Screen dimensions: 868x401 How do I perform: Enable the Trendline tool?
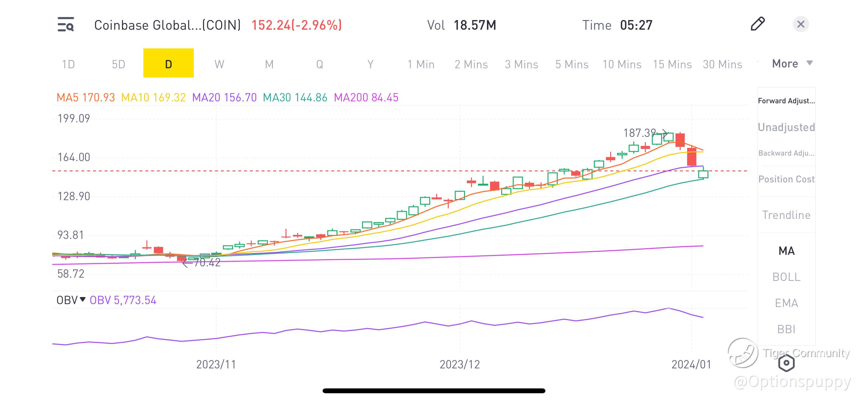click(x=786, y=215)
